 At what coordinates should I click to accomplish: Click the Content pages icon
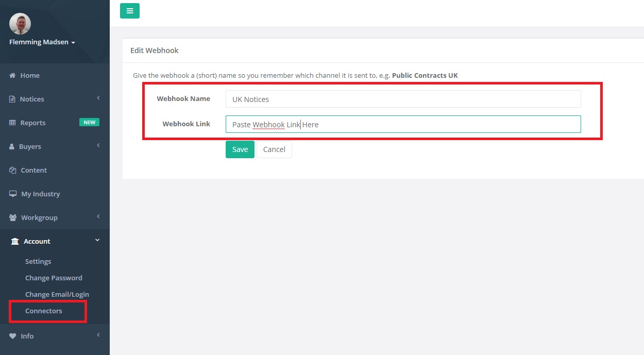click(x=12, y=170)
